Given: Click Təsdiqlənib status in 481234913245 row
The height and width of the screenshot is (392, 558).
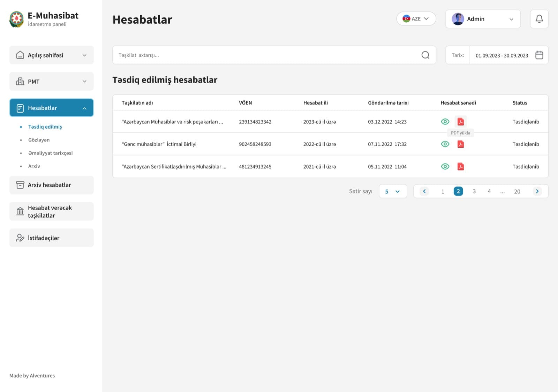Looking at the screenshot, I should tap(526, 167).
